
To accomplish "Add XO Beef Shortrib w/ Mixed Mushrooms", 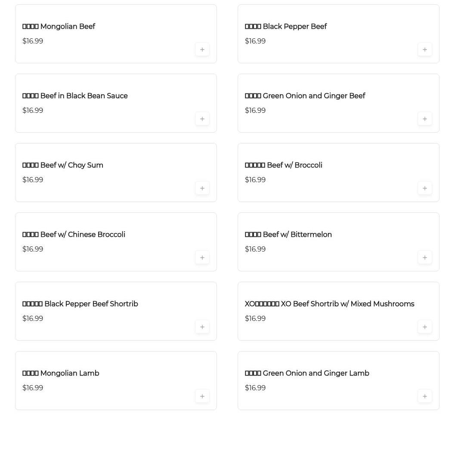I will coord(424,327).
